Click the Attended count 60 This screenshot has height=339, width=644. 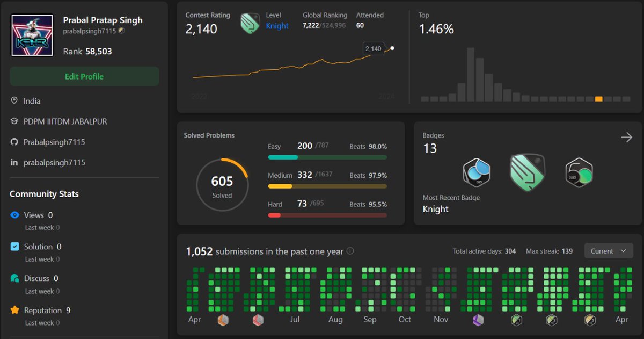tap(360, 25)
